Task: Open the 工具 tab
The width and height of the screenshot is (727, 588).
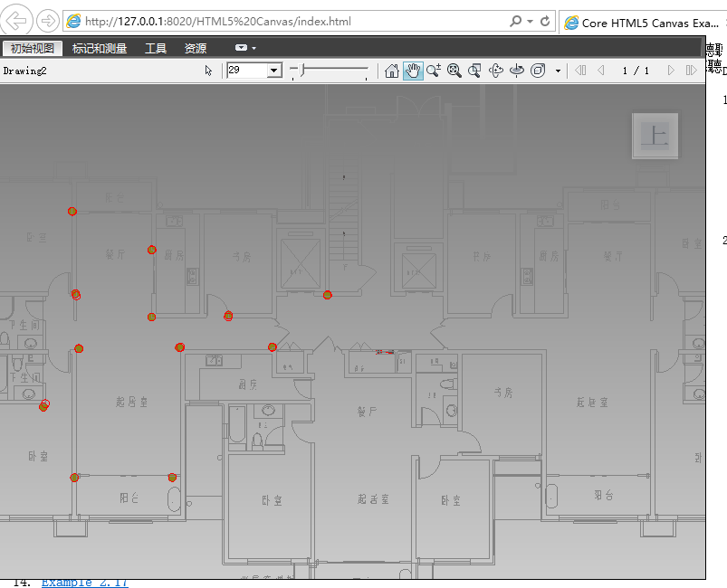Action: (x=156, y=48)
